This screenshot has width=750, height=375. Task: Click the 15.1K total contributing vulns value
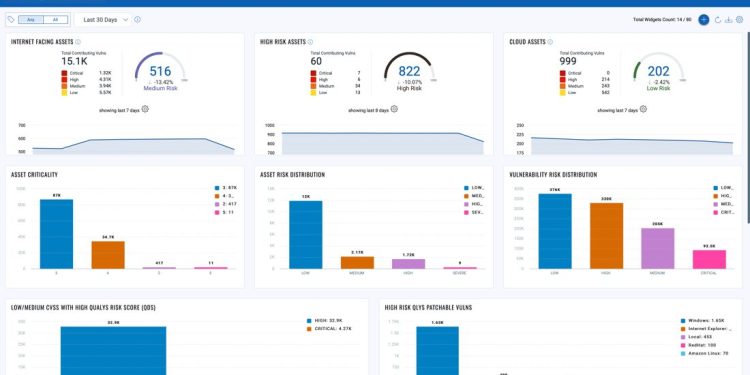click(74, 62)
